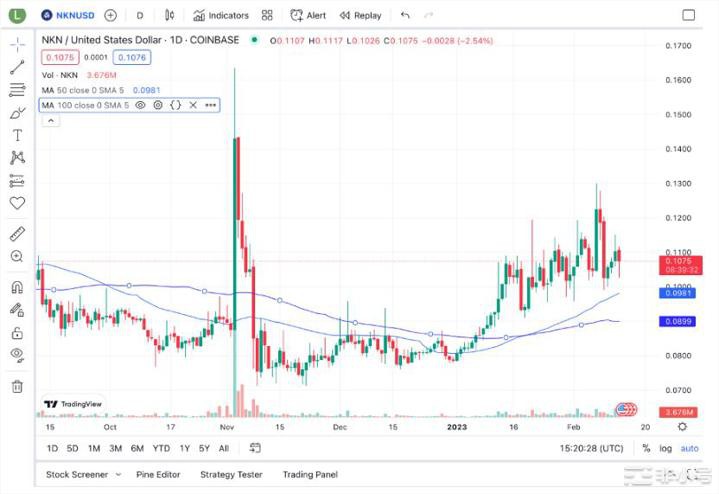Collapse the indicator legend with chevron
The image size is (719, 494).
(x=46, y=121)
